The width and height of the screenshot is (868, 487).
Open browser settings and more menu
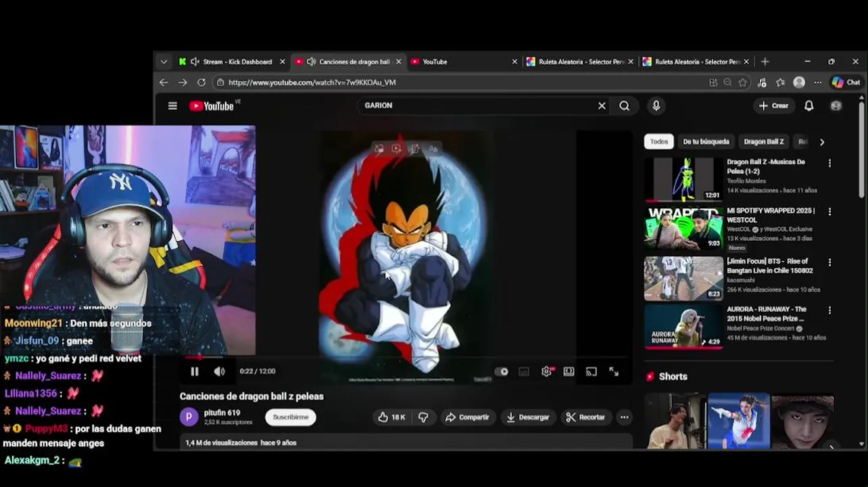818,83
